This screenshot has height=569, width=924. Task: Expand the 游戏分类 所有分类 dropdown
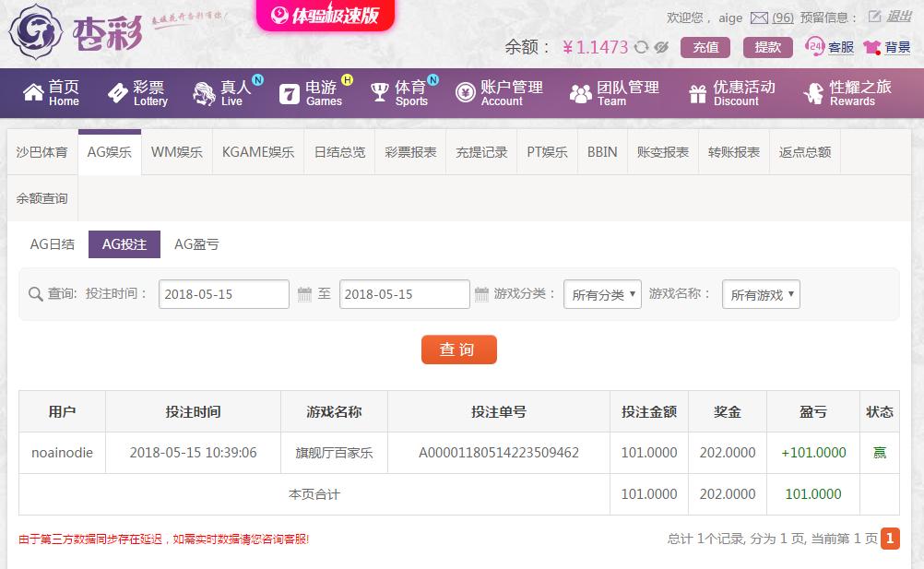602,294
